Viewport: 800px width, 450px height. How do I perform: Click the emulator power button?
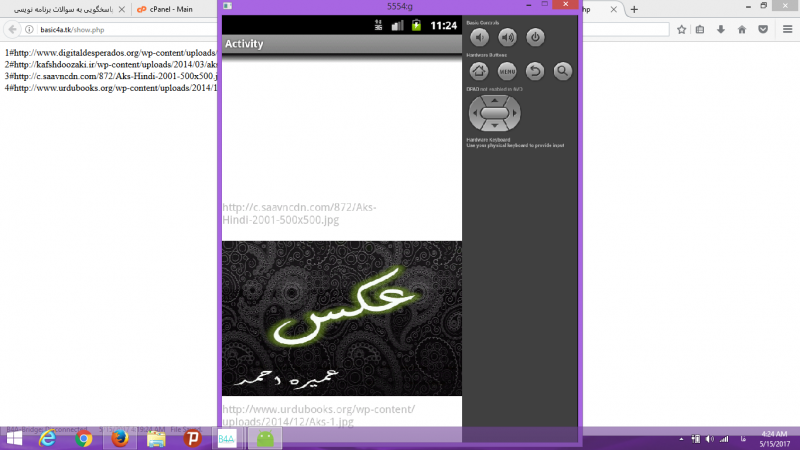point(535,37)
